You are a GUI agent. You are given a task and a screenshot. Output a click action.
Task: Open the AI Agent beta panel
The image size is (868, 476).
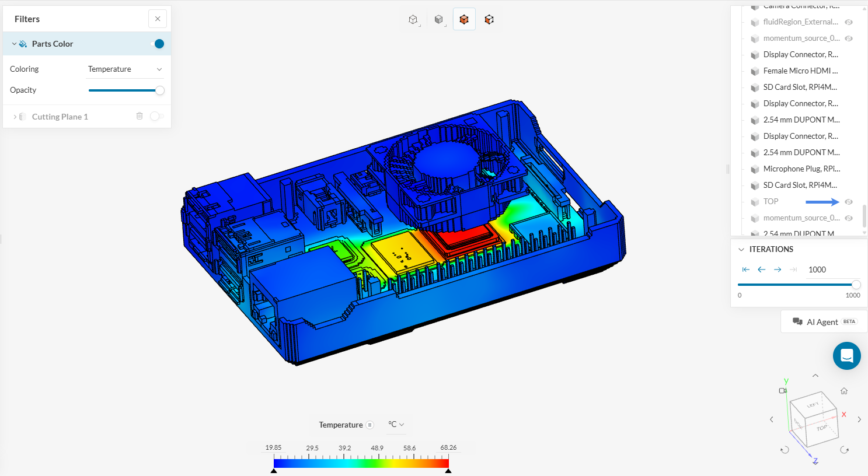pos(823,321)
